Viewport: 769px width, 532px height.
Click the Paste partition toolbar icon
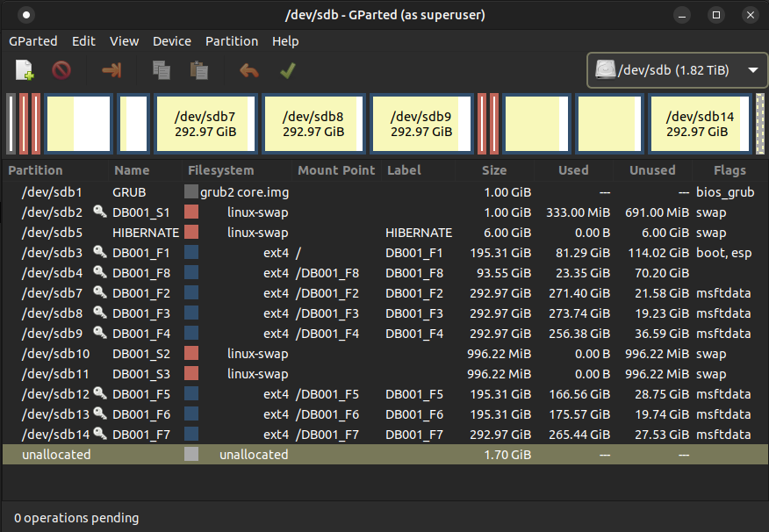(x=199, y=70)
